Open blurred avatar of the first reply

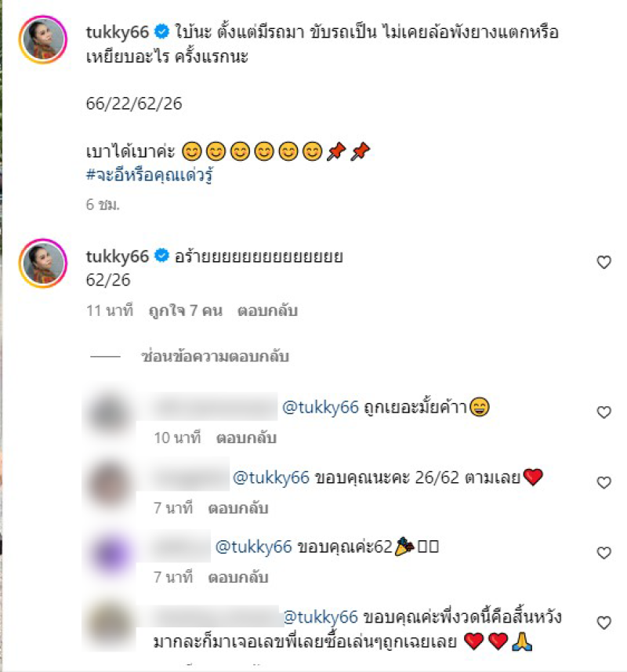tap(109, 413)
